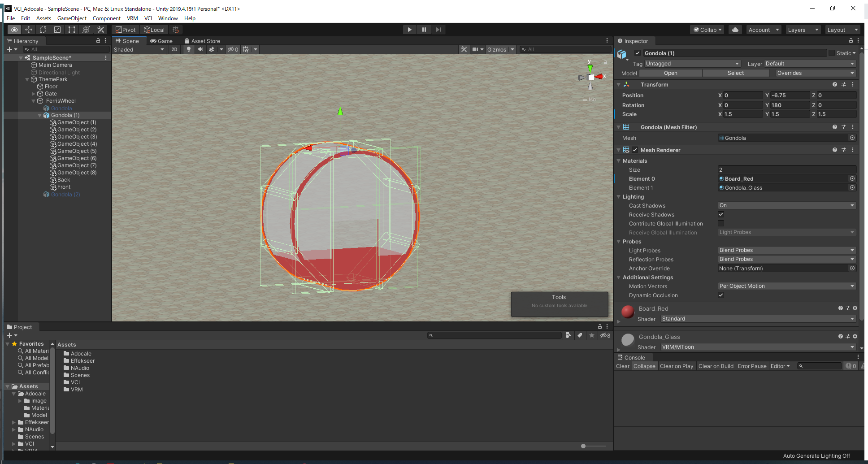Viewport: 868px width, 464px height.
Task: Open Board_Red material settings gear
Action: (855, 308)
